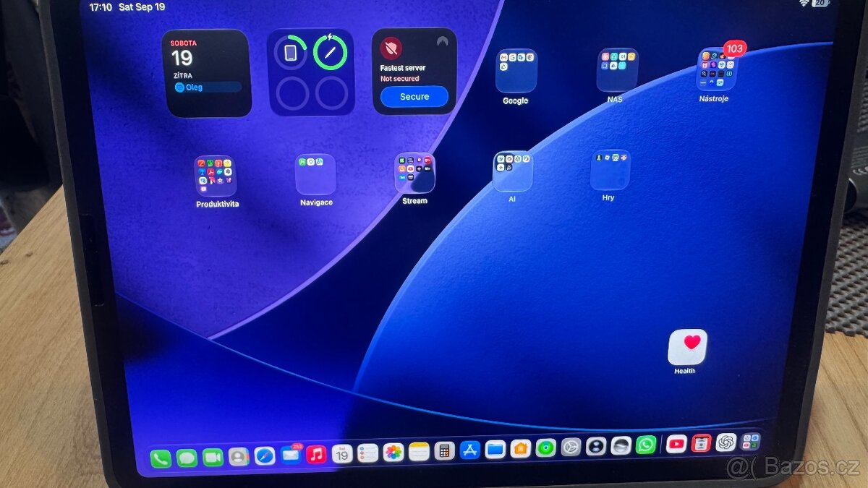Open the Wi-Fi status icon in status bar
868x488 pixels.
click(x=804, y=4)
